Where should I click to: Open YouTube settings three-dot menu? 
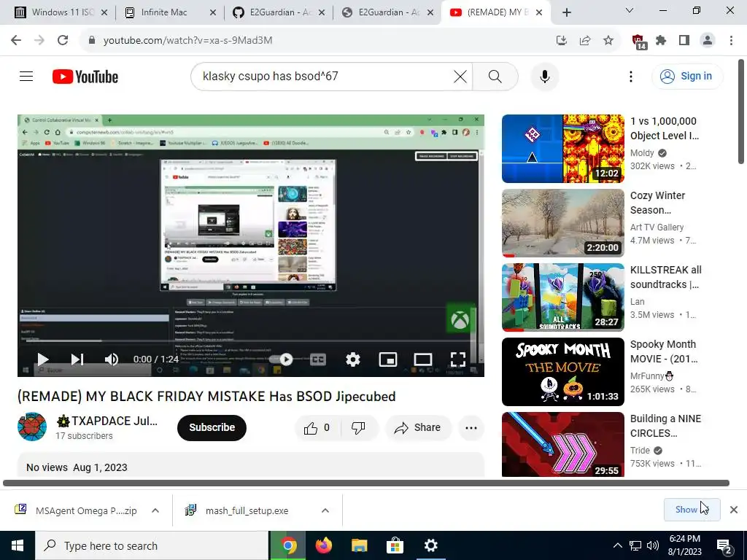point(631,76)
